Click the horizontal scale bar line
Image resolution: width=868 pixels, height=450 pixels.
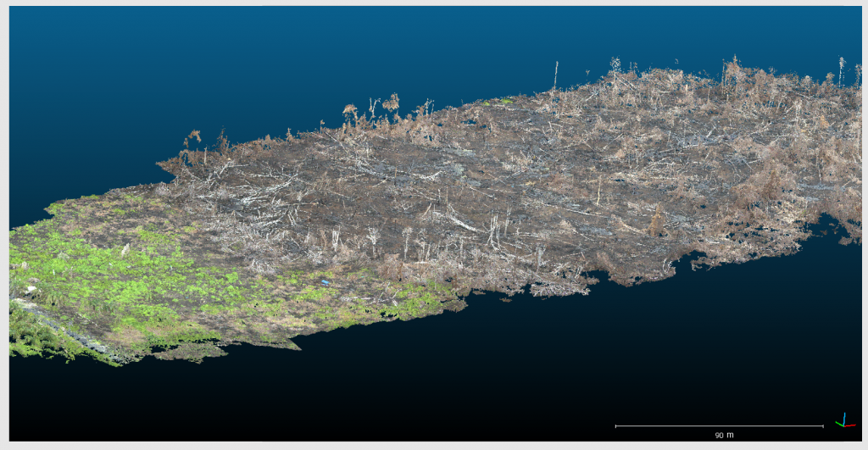click(719, 425)
